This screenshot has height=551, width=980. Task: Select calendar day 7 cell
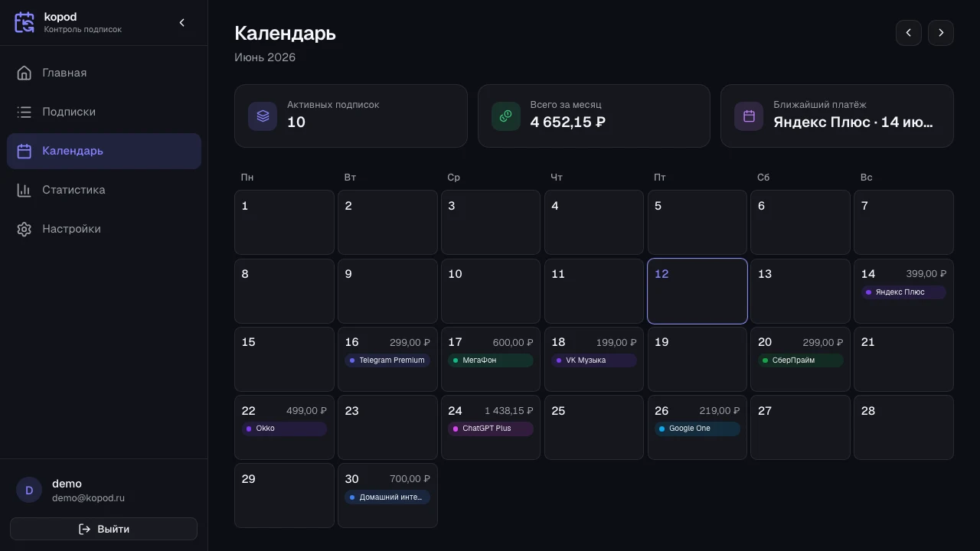903,222
